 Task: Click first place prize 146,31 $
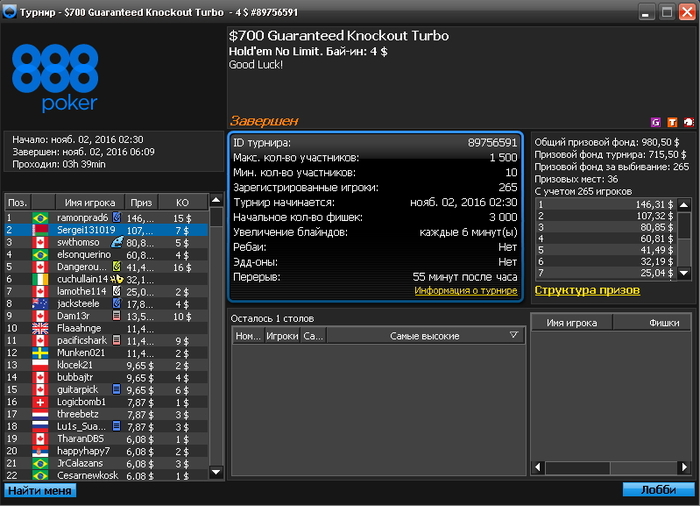click(x=654, y=205)
